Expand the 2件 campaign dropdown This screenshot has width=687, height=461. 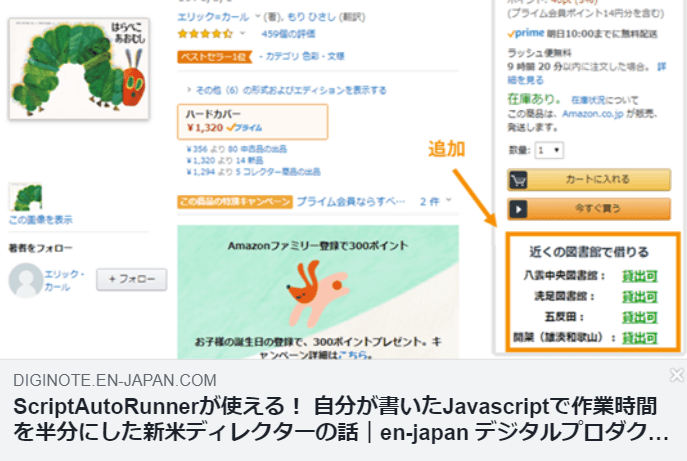click(x=449, y=201)
